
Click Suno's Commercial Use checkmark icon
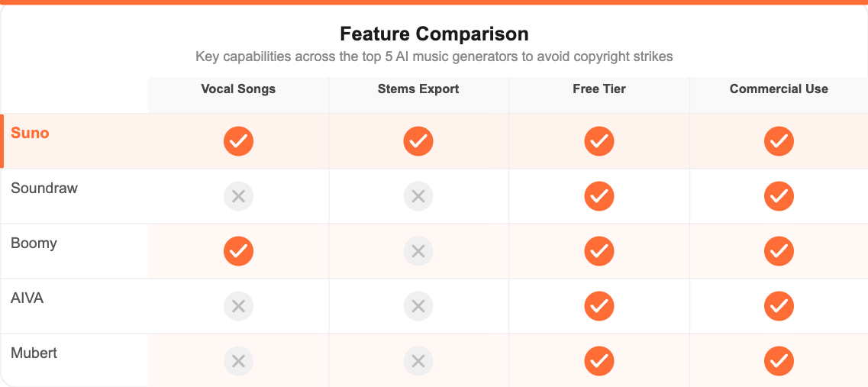click(x=779, y=141)
